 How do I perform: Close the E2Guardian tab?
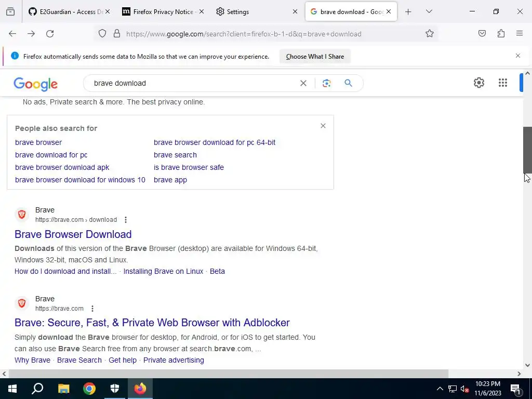click(x=108, y=11)
